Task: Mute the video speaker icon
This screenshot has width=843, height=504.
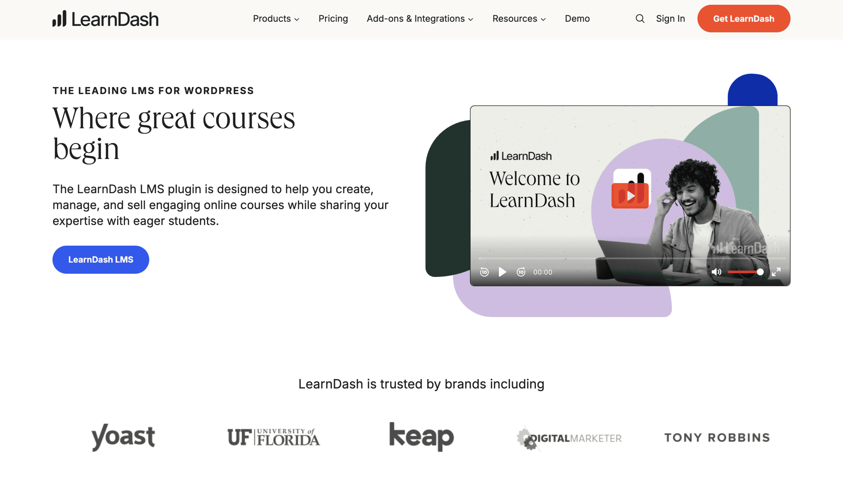Action: tap(716, 272)
